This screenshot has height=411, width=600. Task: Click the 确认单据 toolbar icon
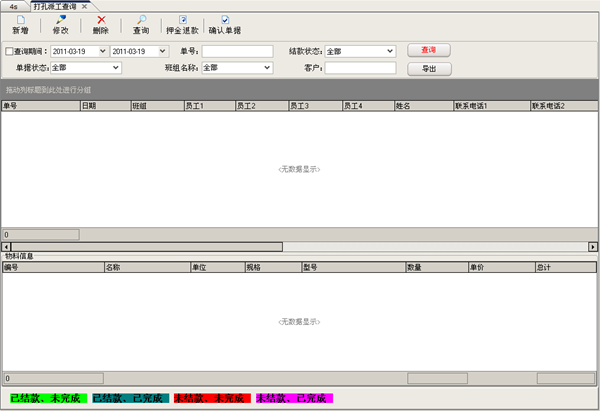pos(225,20)
